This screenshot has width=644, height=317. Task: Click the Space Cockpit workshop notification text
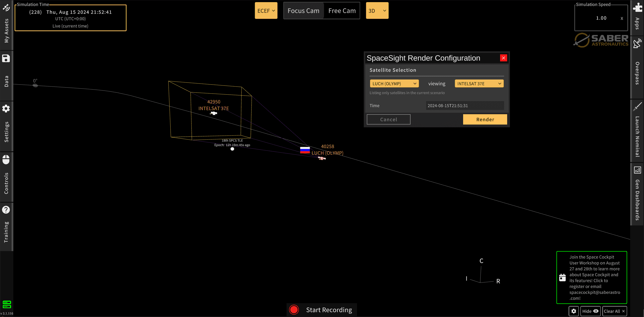click(x=595, y=278)
